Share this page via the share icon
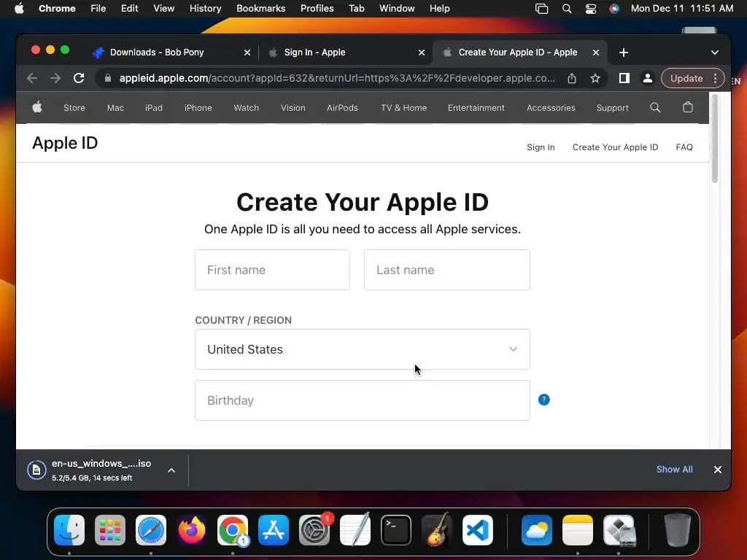Viewport: 747px width, 560px height. [572, 78]
